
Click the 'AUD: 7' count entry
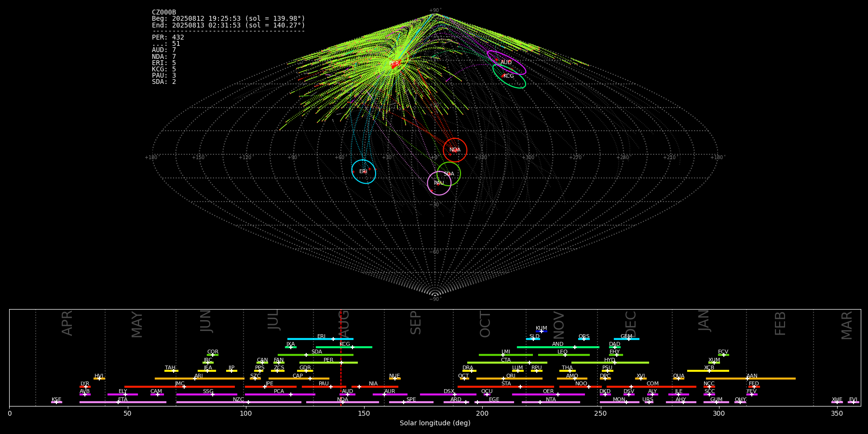click(x=164, y=50)
